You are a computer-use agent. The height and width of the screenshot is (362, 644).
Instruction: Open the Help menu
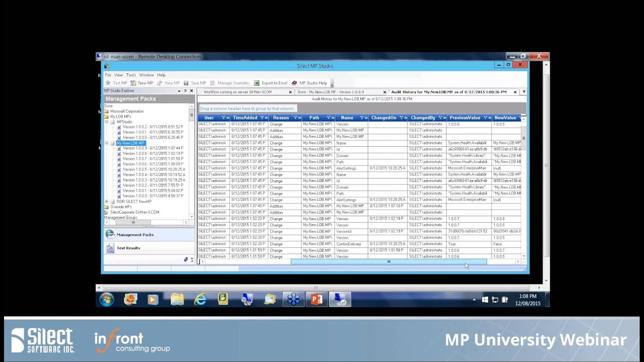coord(161,75)
